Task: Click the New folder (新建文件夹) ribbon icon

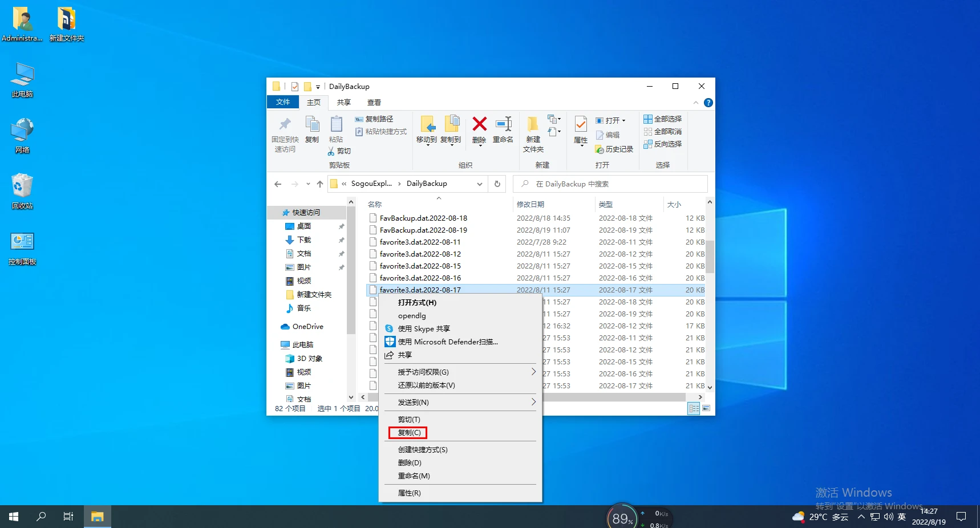Action: pyautogui.click(x=533, y=124)
